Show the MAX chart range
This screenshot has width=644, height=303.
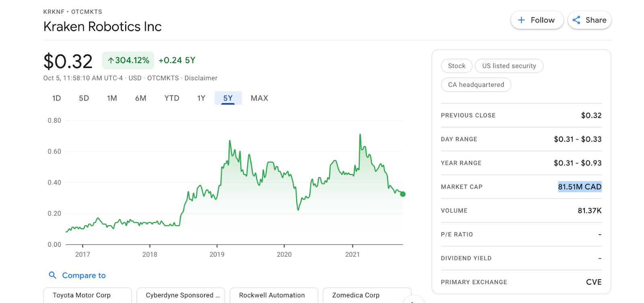point(259,98)
